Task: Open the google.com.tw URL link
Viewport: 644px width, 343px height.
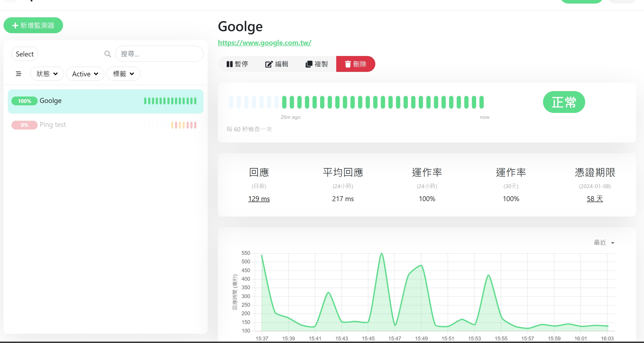Action: pyautogui.click(x=264, y=43)
